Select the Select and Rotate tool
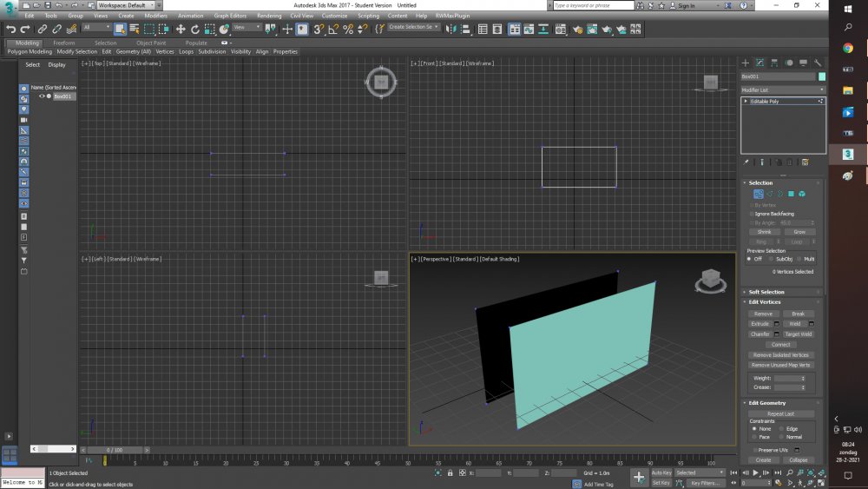 pos(195,29)
